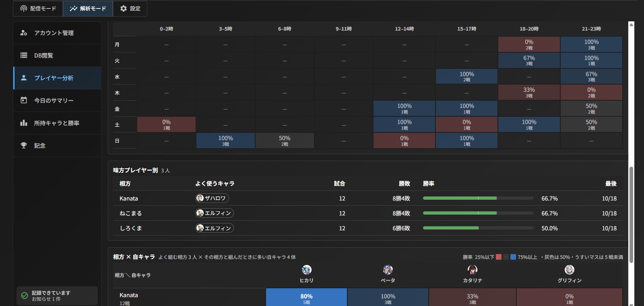644x306 pixels.
Task: Click the 記念 trophy icon
Action: (x=24, y=145)
